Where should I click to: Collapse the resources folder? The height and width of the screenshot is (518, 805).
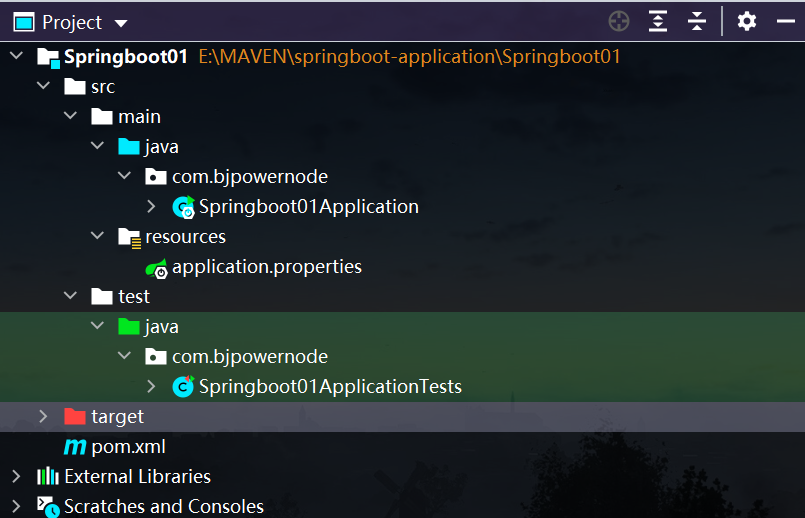coord(98,236)
